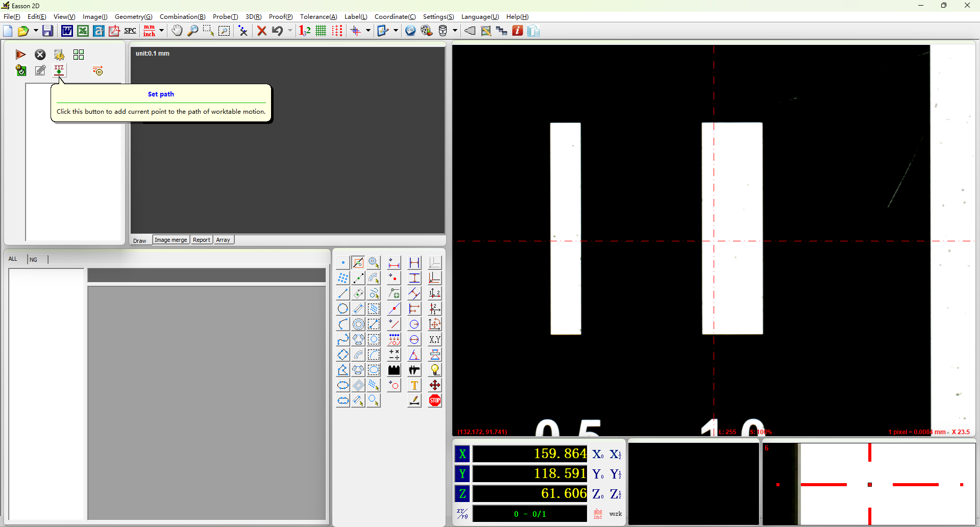
Task: Toggle the 1-2-3 numbering display
Action: pyautogui.click(x=305, y=31)
